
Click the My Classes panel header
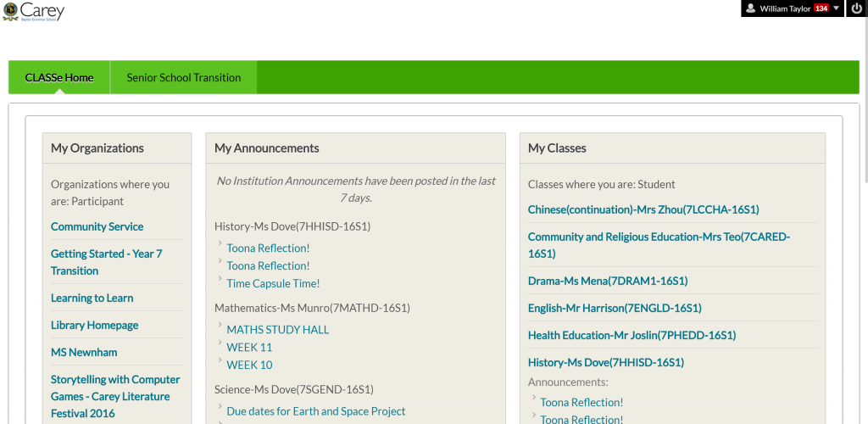click(x=672, y=148)
